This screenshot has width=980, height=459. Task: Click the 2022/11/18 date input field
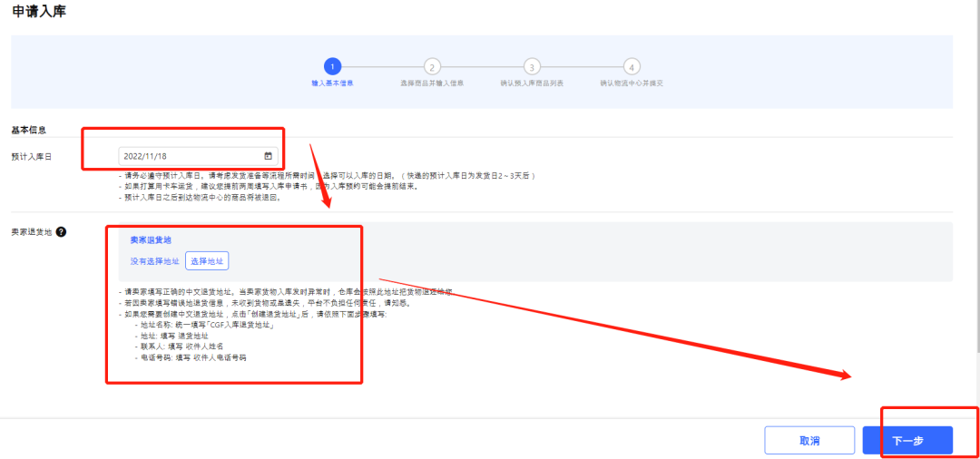point(198,156)
